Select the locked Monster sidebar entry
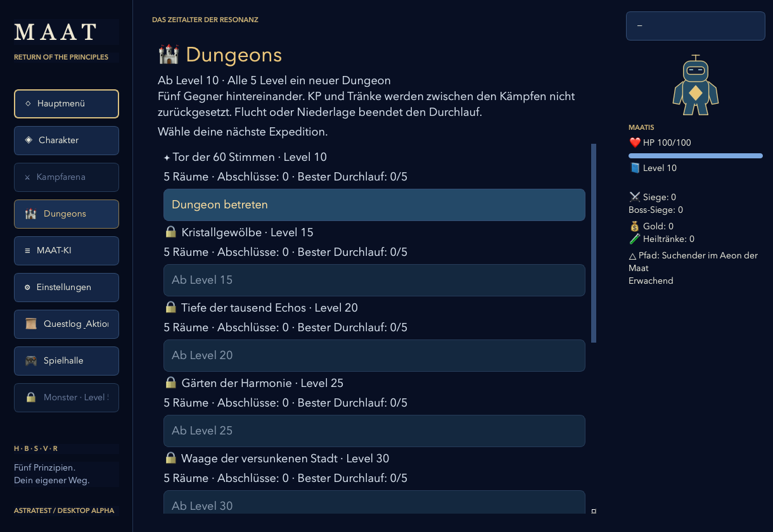The image size is (773, 532). point(67,398)
